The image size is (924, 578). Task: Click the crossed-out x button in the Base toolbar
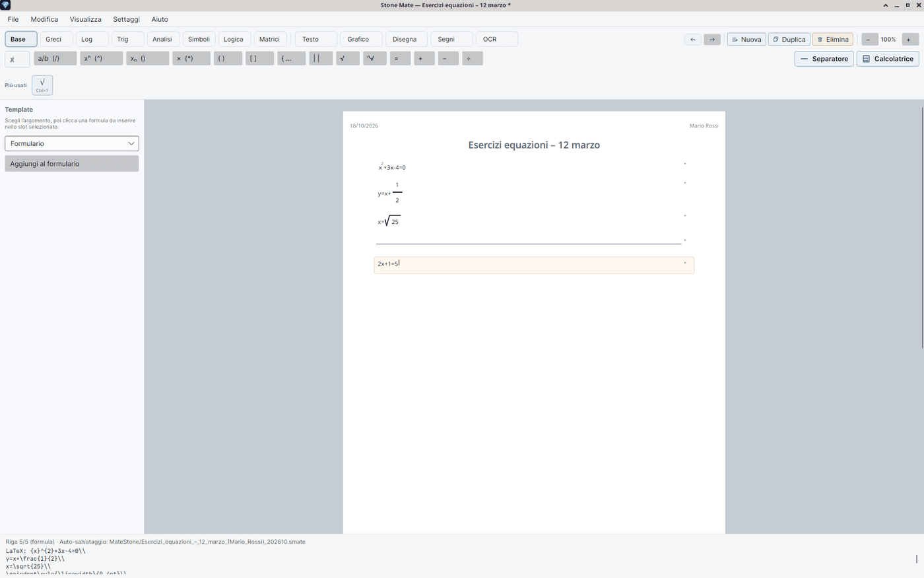17,59
